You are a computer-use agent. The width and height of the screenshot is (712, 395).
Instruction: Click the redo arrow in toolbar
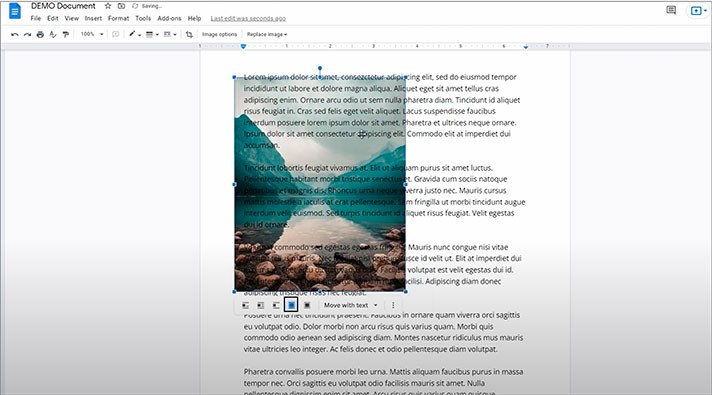(x=27, y=35)
